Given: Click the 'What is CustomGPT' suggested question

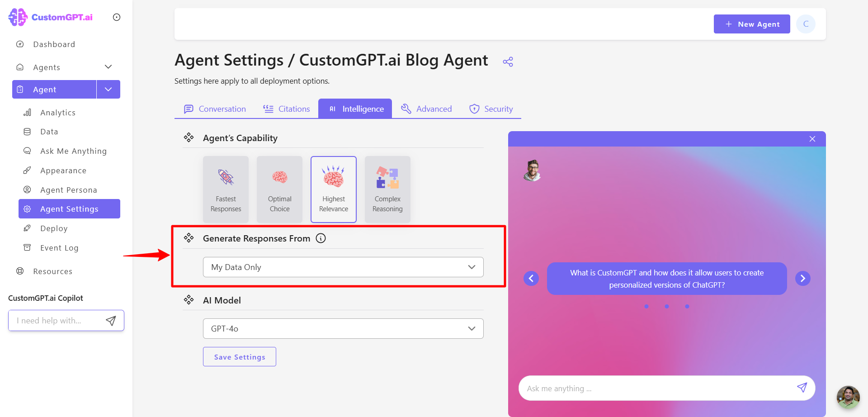Looking at the screenshot, I should pos(667,279).
